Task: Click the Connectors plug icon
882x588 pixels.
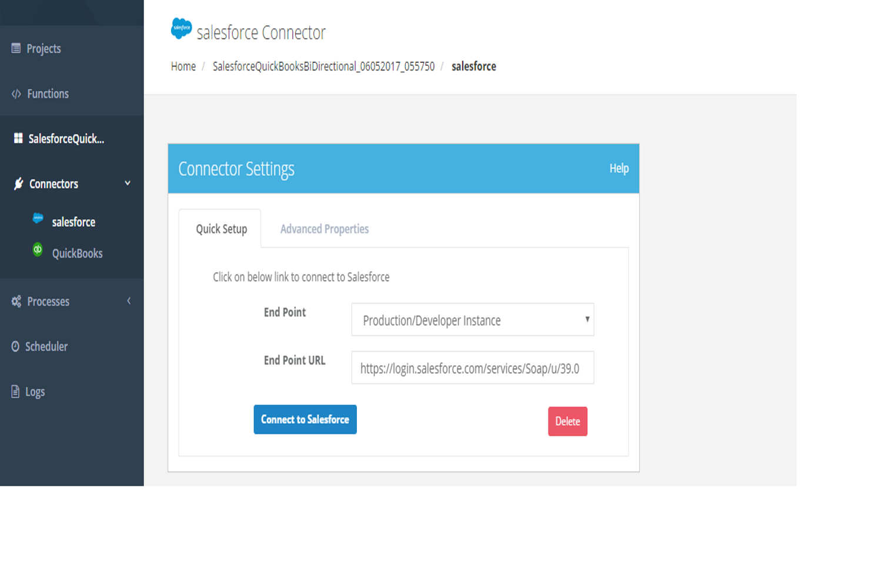Action: coord(19,183)
